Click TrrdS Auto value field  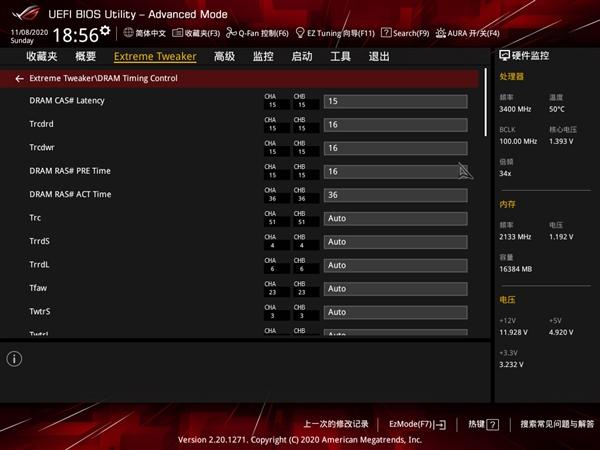396,242
